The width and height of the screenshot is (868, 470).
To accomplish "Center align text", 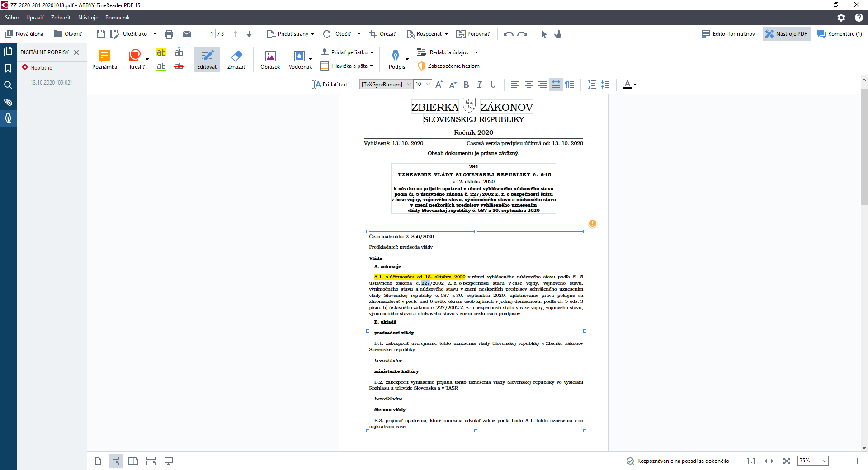I will tap(528, 85).
